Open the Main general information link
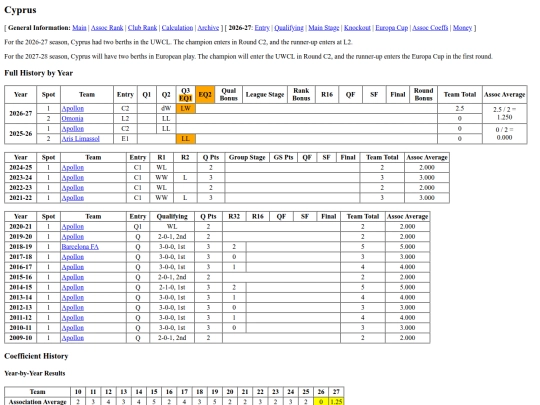 coord(79,28)
